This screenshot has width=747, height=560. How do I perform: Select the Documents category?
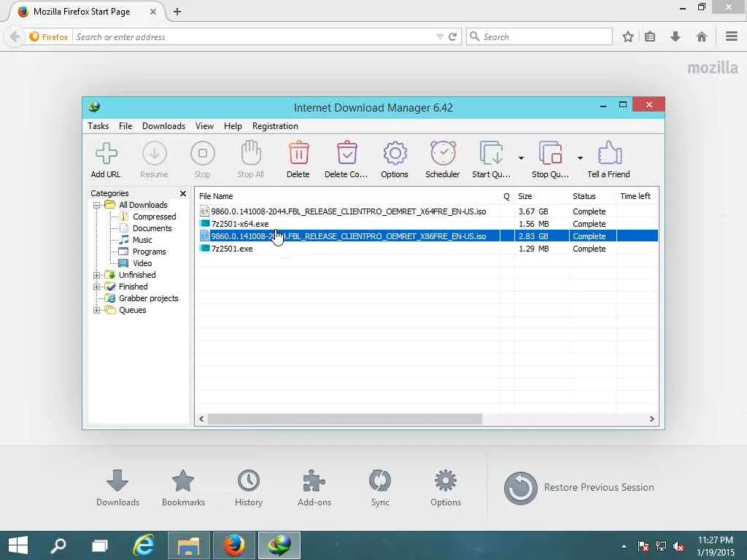point(152,228)
